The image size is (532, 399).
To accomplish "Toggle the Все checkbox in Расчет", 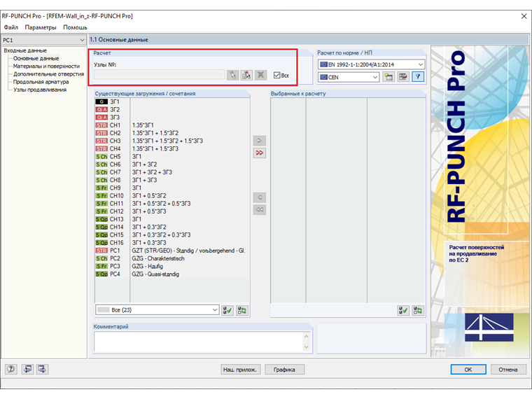I will click(277, 76).
